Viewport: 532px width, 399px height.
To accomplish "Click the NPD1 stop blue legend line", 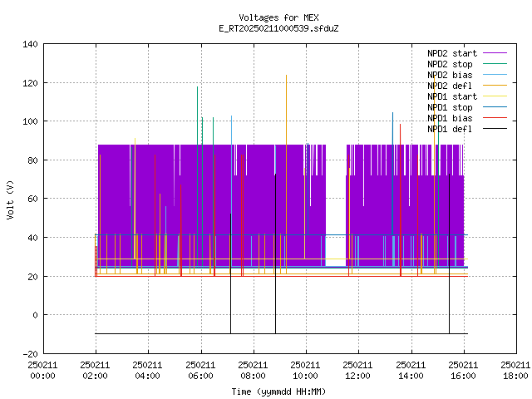I will click(x=495, y=107).
